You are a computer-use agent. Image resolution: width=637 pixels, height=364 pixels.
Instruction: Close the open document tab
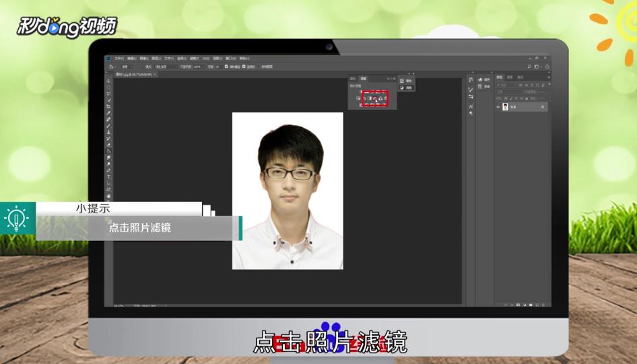click(x=155, y=74)
